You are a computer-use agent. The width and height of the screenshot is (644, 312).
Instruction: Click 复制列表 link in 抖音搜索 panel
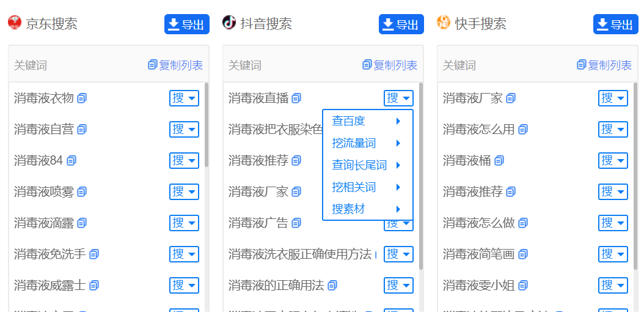[390, 65]
